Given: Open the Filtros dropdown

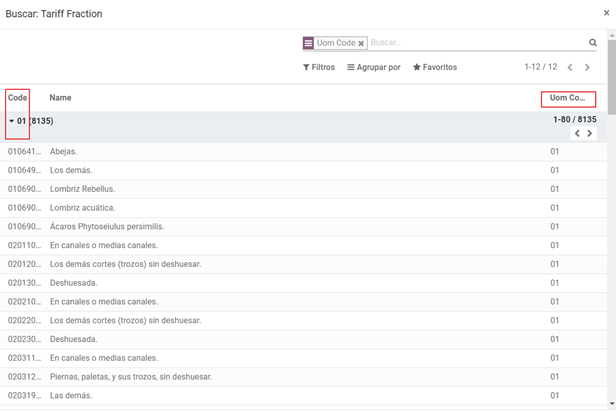Looking at the screenshot, I should coord(319,68).
